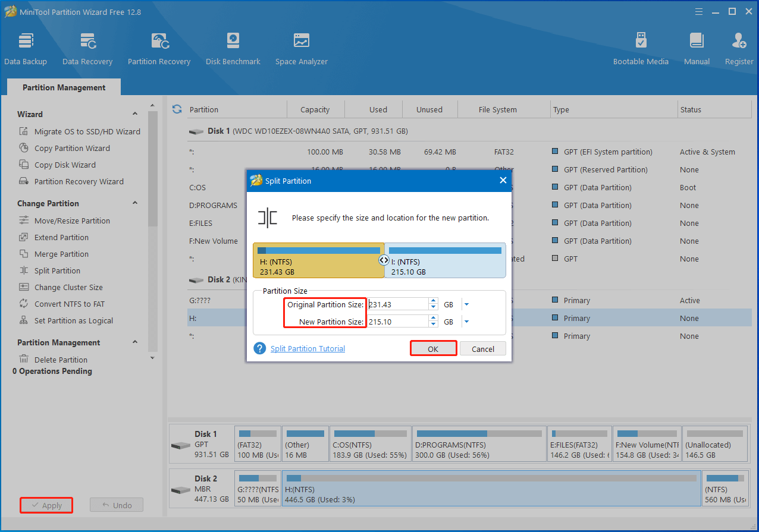Image resolution: width=759 pixels, height=532 pixels.
Task: Sort by Unused column header
Action: [429, 109]
